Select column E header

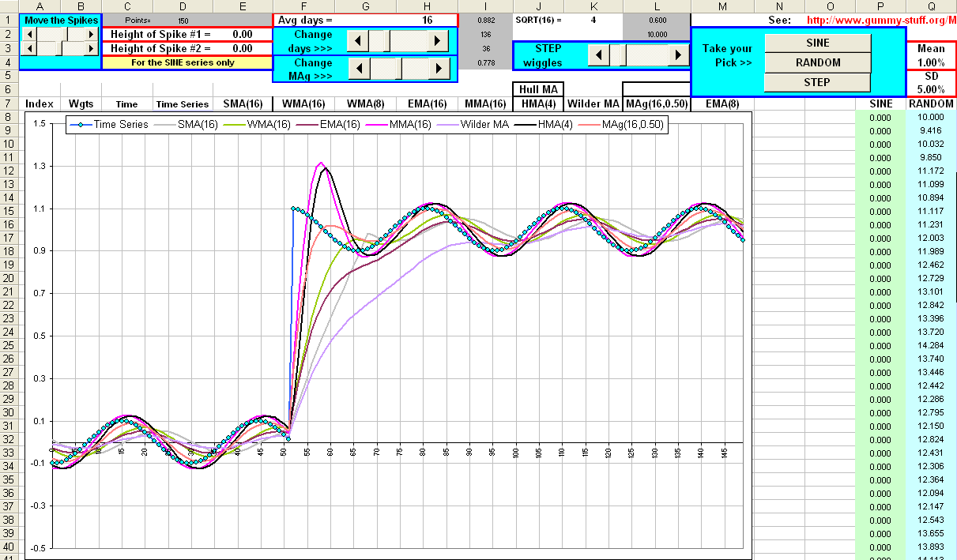[x=241, y=6]
